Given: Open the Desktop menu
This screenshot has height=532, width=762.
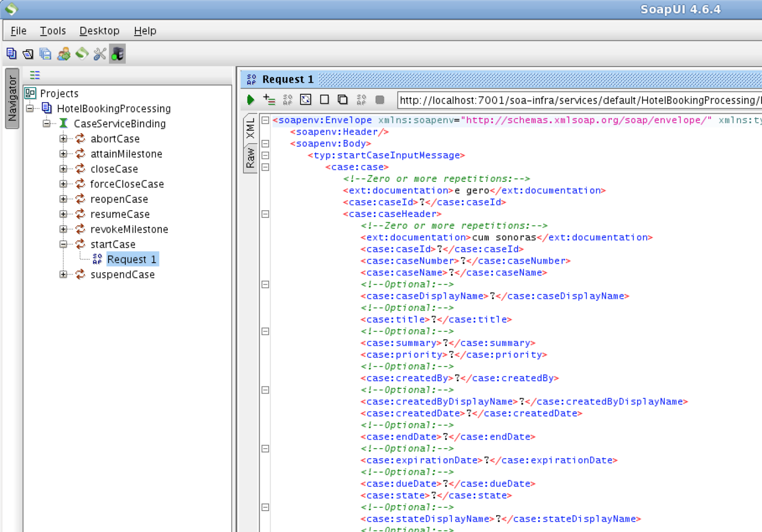Looking at the screenshot, I should click(x=100, y=31).
